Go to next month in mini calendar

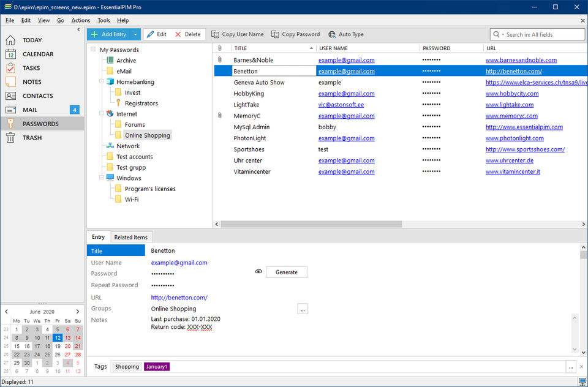[78, 312]
